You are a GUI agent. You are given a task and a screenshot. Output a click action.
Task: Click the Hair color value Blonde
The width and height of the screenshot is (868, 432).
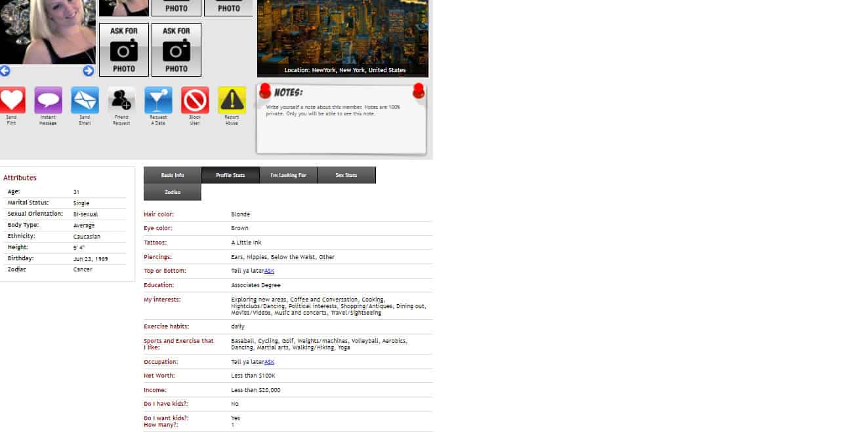(x=240, y=214)
